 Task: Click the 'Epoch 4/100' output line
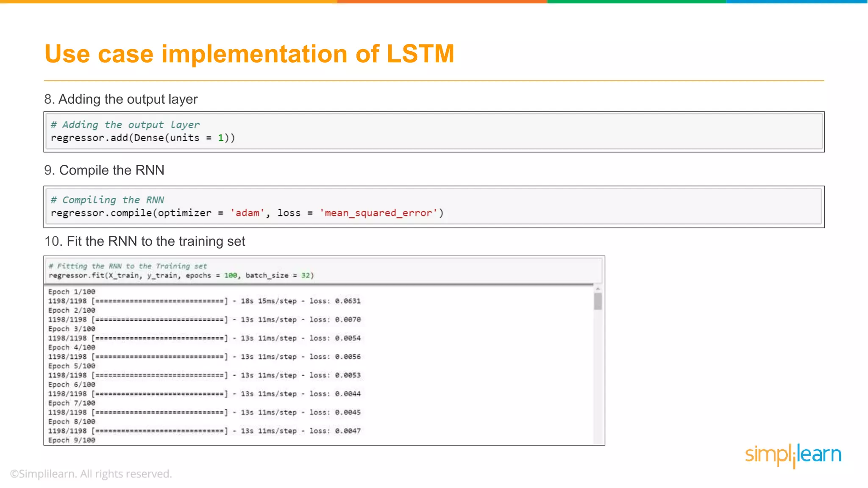click(x=72, y=347)
